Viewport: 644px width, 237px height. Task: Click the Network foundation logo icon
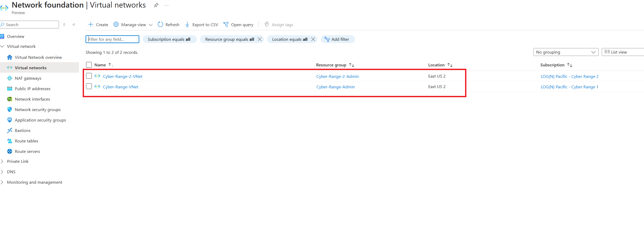click(4, 8)
